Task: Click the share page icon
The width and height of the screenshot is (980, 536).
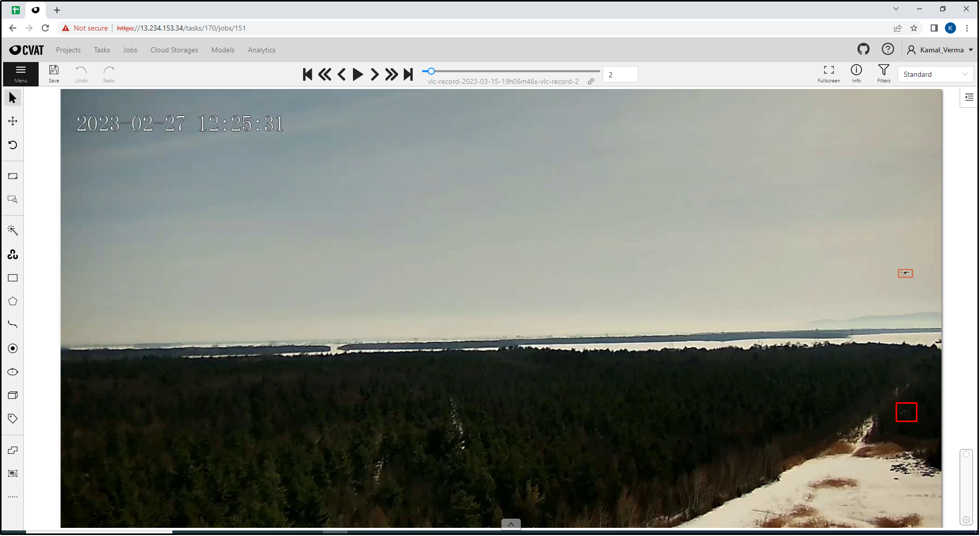Action: point(898,28)
